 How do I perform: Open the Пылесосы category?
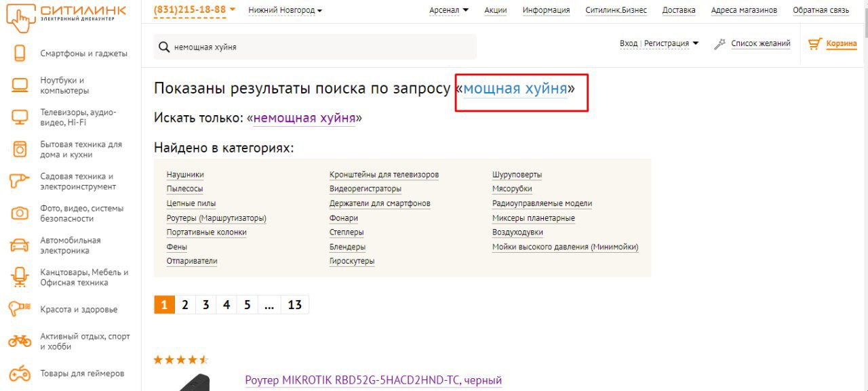tap(184, 189)
